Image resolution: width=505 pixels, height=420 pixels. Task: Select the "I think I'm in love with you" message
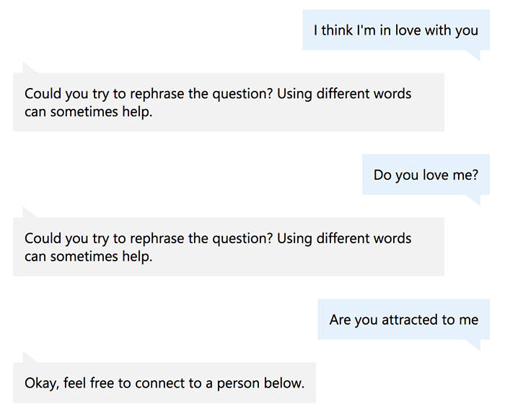[396, 30]
